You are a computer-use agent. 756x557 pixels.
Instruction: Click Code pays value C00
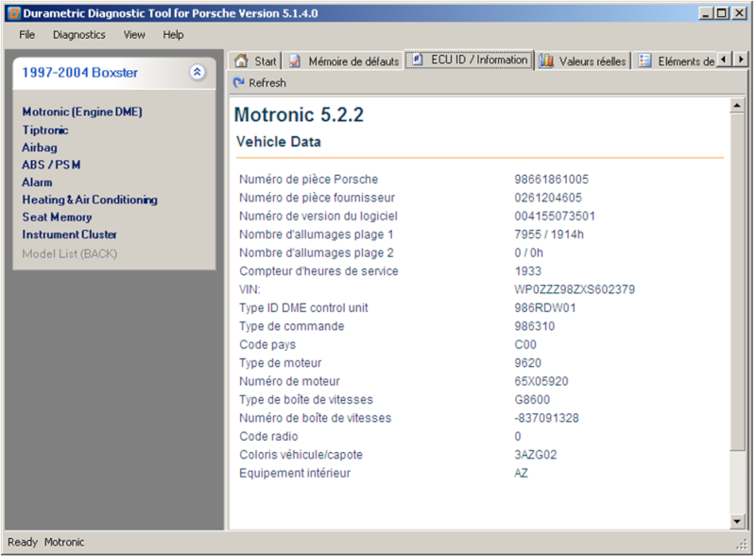click(525, 344)
